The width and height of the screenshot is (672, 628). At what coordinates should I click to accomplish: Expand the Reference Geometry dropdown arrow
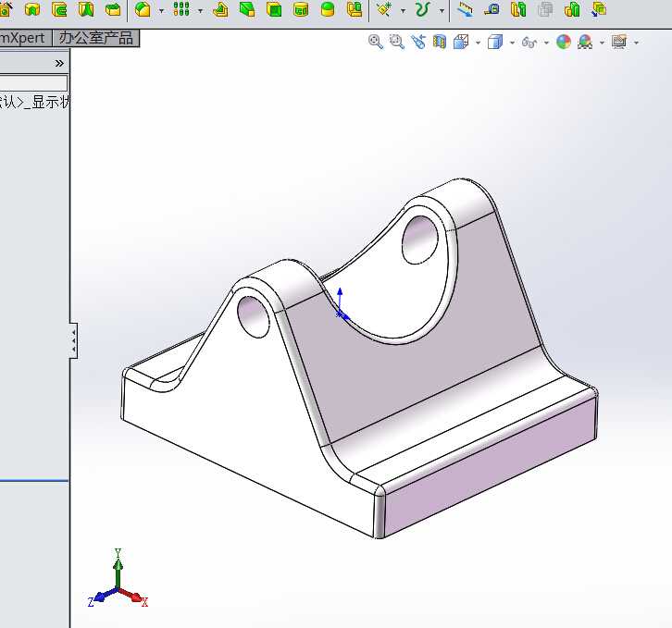(403, 11)
